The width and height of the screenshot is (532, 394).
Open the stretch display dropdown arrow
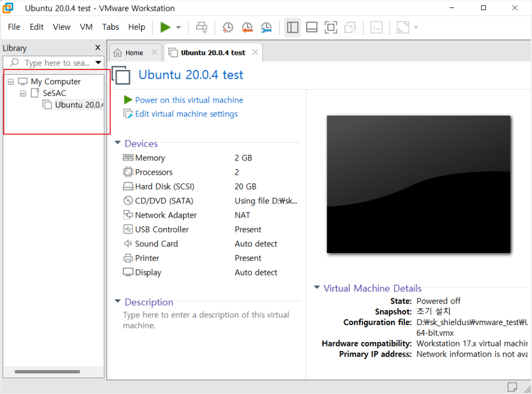[x=416, y=28]
